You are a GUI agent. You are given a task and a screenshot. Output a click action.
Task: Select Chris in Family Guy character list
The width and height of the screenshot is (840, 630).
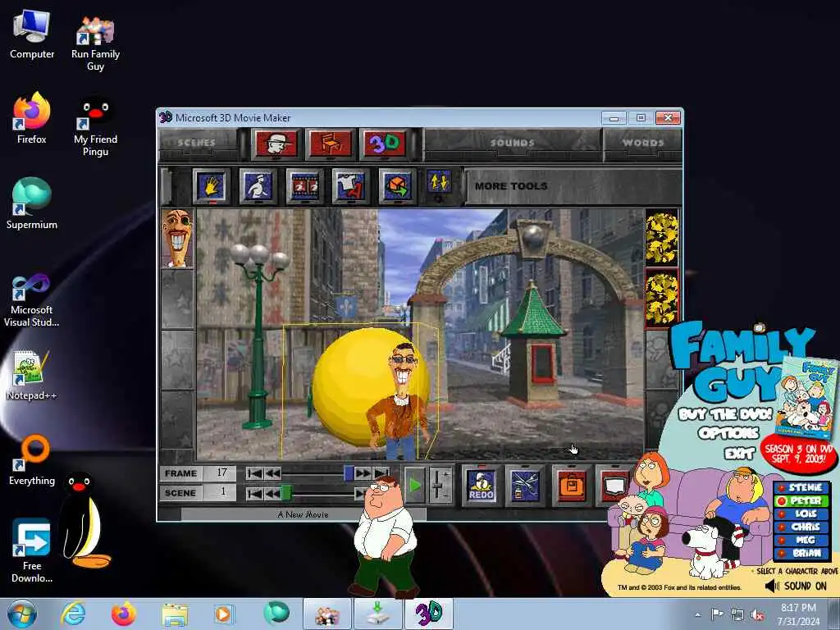pos(801,527)
